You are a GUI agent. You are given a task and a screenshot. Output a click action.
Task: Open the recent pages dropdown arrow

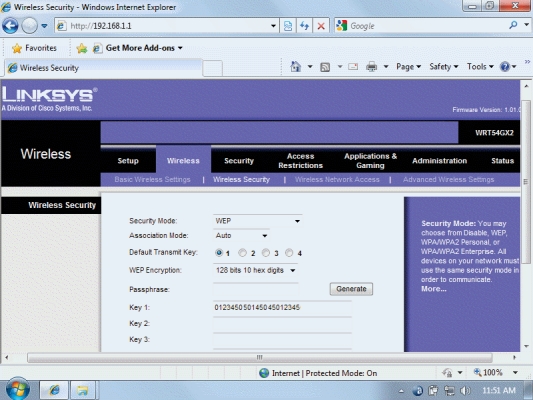click(x=44, y=26)
